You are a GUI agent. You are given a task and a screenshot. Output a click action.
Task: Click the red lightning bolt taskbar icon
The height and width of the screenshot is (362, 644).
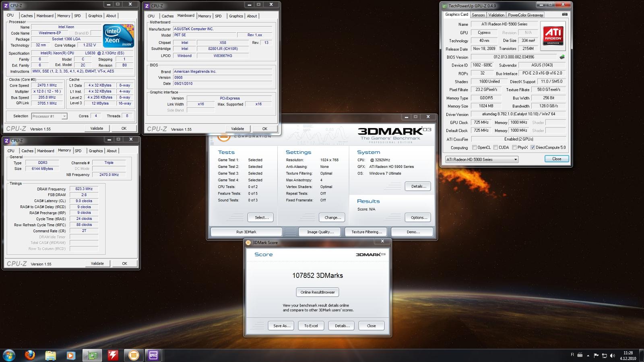(113, 355)
